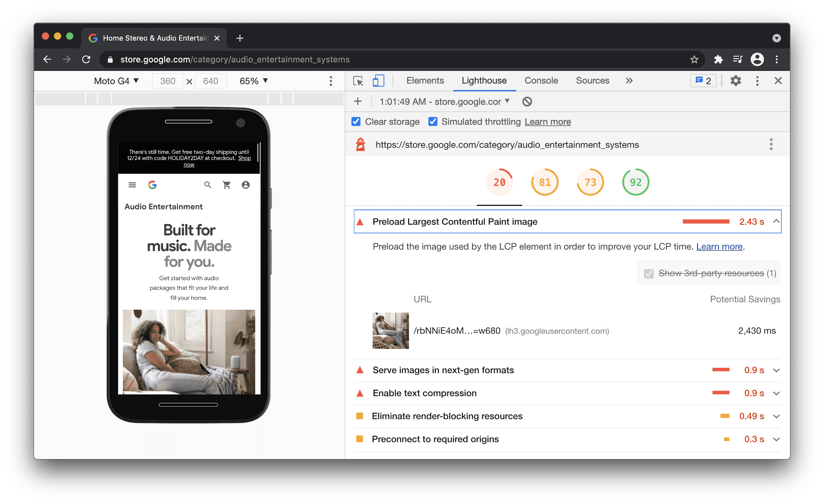Image resolution: width=824 pixels, height=504 pixels.
Task: Click the Chrome profile avatar icon
Action: [x=756, y=59]
